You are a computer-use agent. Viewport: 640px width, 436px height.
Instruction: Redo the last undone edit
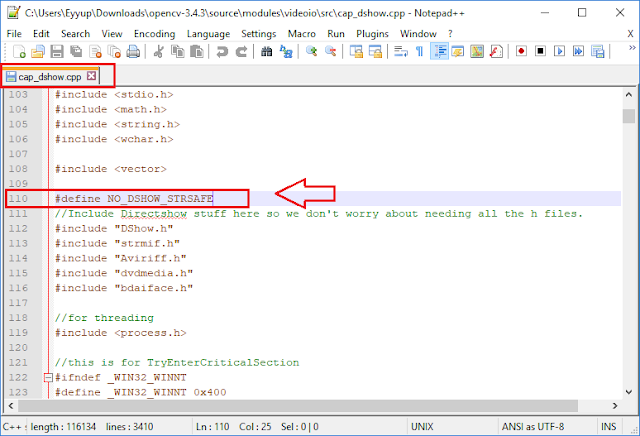click(241, 51)
